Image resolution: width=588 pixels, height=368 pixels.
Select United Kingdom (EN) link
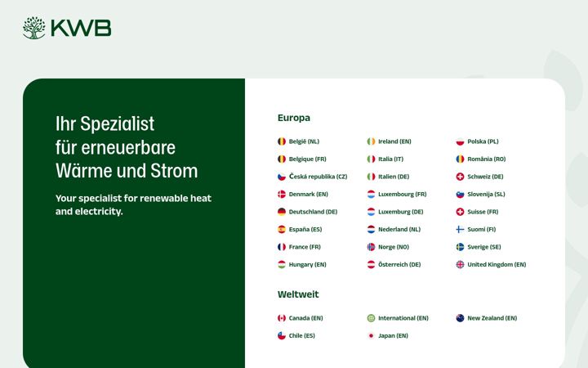click(x=497, y=265)
